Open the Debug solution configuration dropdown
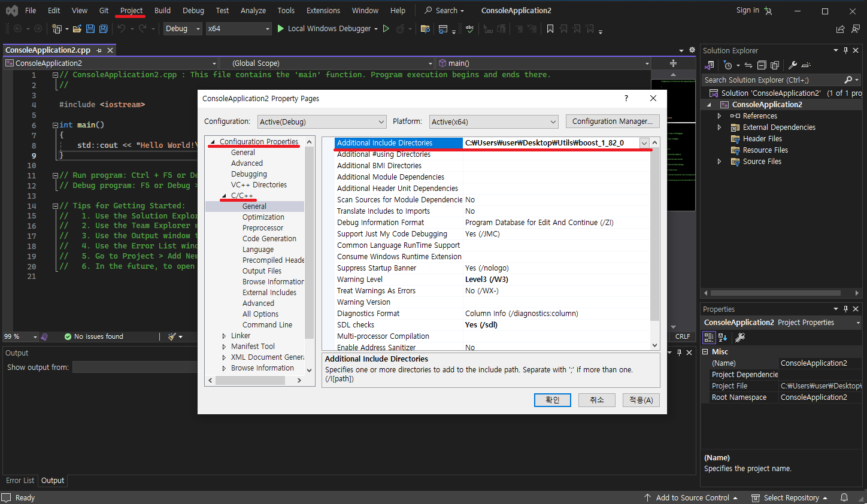This screenshot has height=504, width=867. point(183,28)
